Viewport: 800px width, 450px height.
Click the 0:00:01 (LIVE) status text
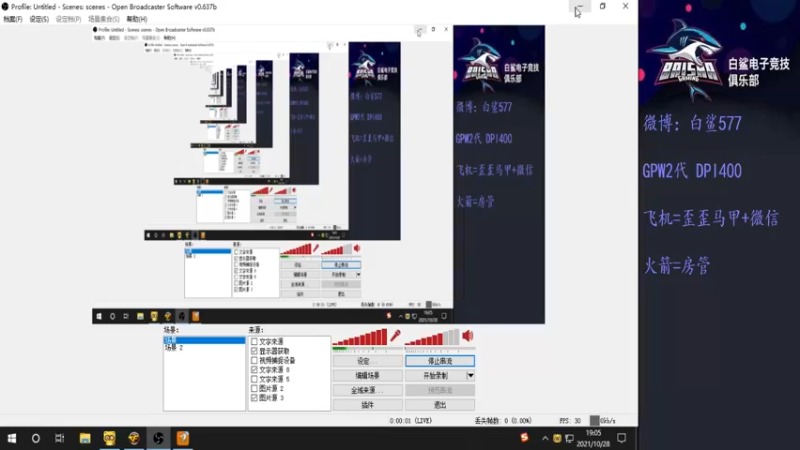click(411, 421)
